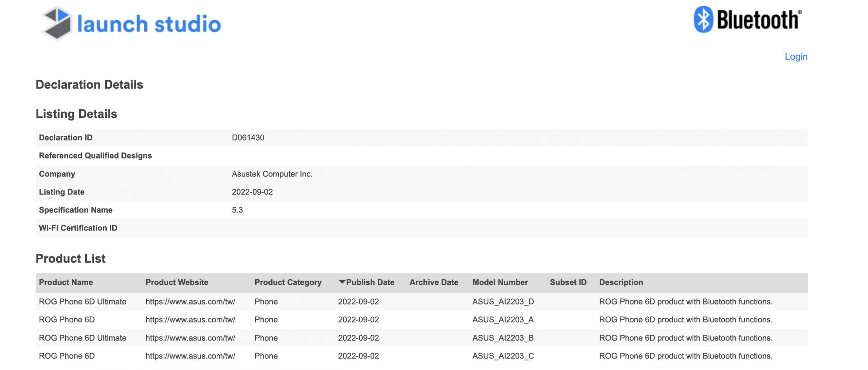The image size is (868, 370).
Task: Click publish date in ASUS_AI2203_B row
Action: [x=358, y=338]
